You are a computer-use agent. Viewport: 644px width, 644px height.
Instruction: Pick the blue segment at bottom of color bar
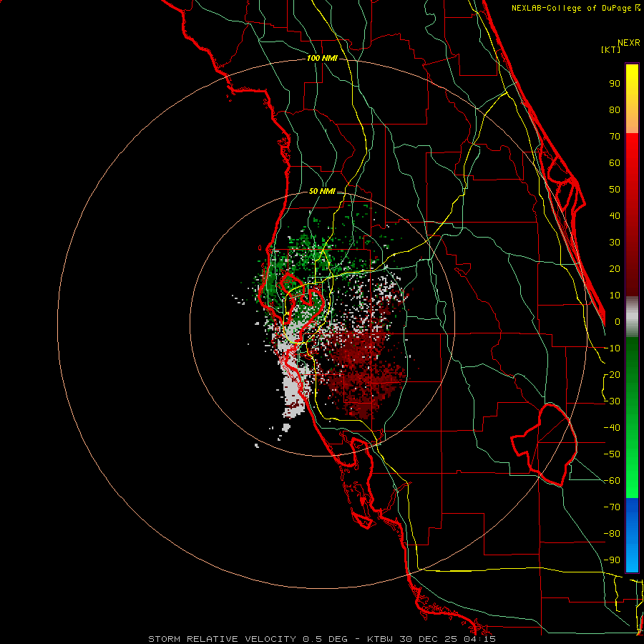[x=632, y=535]
